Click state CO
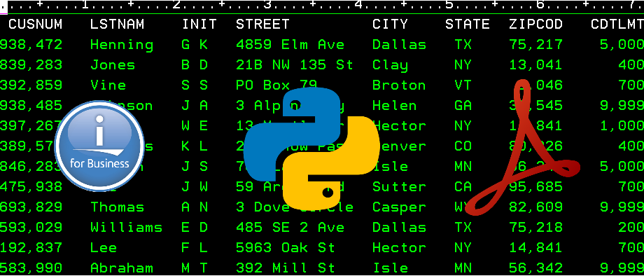 [x=463, y=146]
